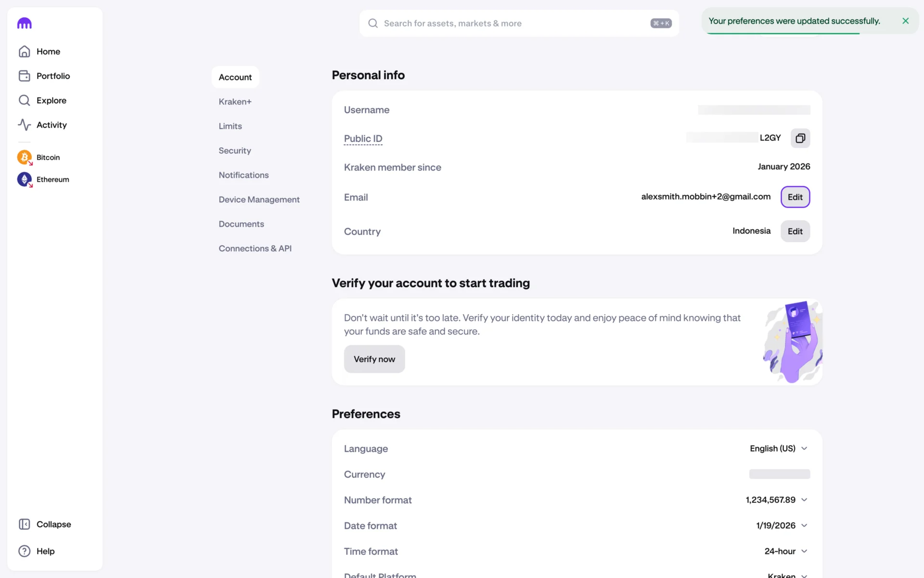924x578 pixels.
Task: Change the Date format dropdown
Action: pos(782,525)
